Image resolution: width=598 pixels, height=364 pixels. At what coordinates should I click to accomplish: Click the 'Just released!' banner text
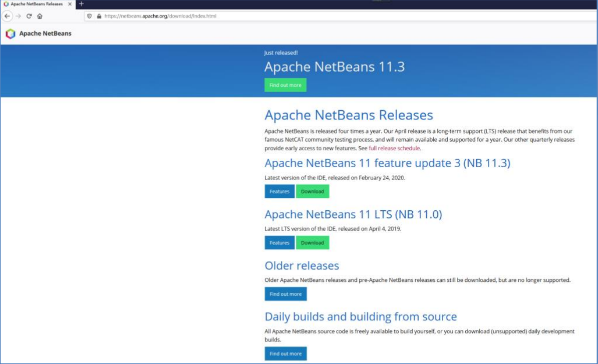tap(281, 53)
